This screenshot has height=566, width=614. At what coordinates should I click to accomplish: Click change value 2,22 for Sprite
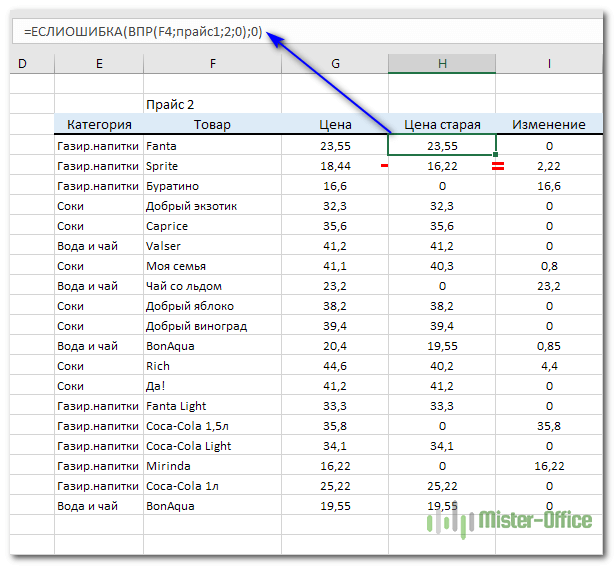(x=549, y=166)
